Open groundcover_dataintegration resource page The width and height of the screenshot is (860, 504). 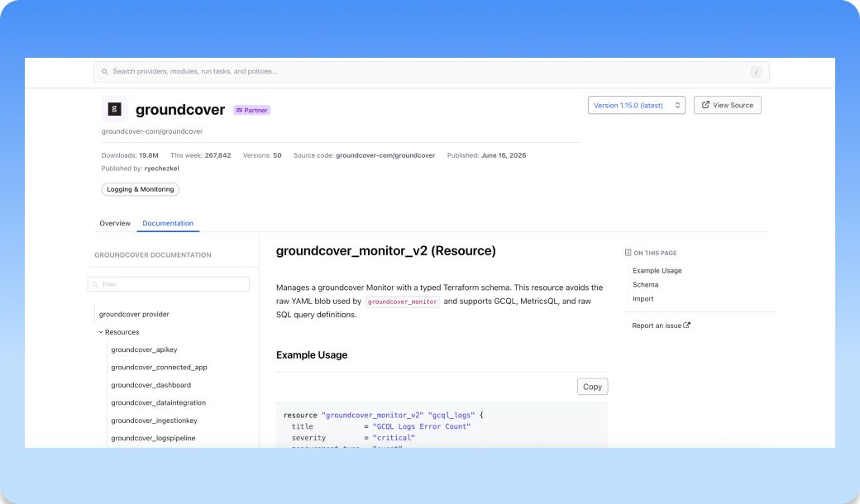point(159,402)
